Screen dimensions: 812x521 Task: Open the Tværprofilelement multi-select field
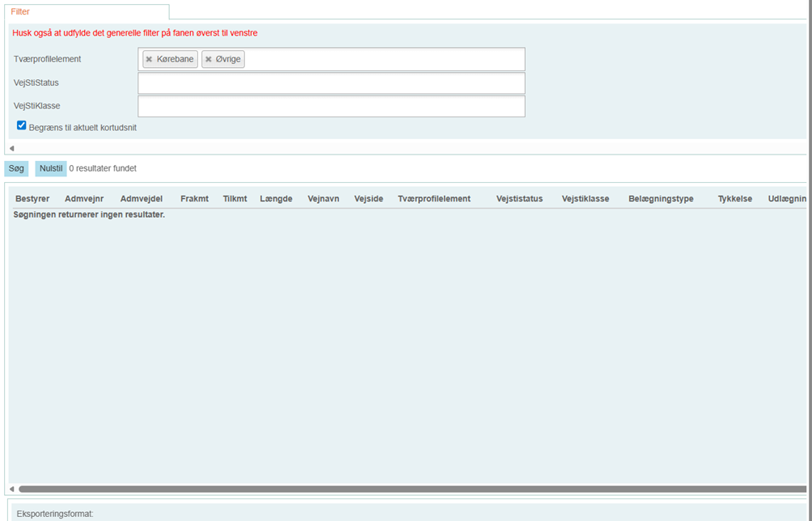(x=380, y=59)
